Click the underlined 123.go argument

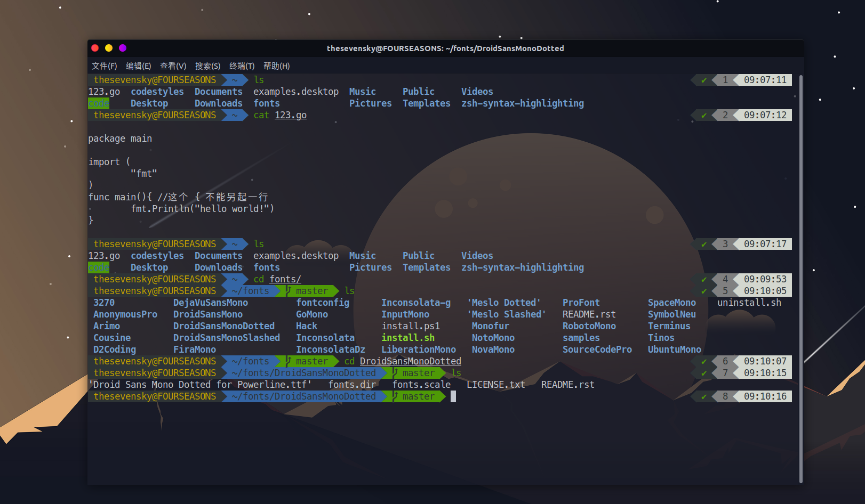(290, 115)
